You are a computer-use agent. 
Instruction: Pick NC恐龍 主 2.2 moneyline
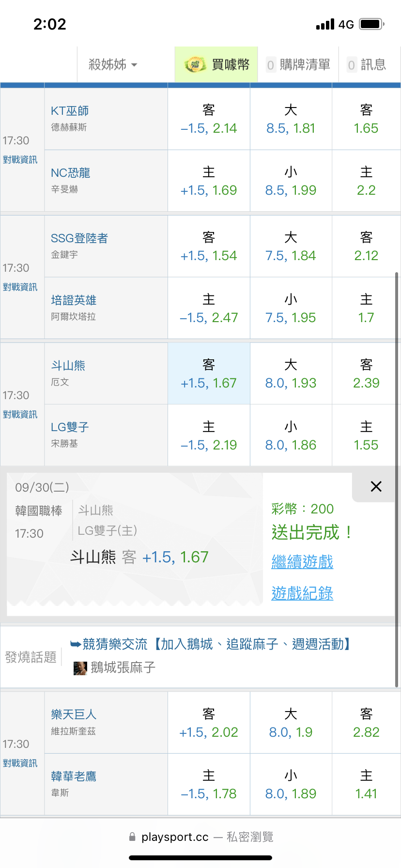click(x=366, y=181)
